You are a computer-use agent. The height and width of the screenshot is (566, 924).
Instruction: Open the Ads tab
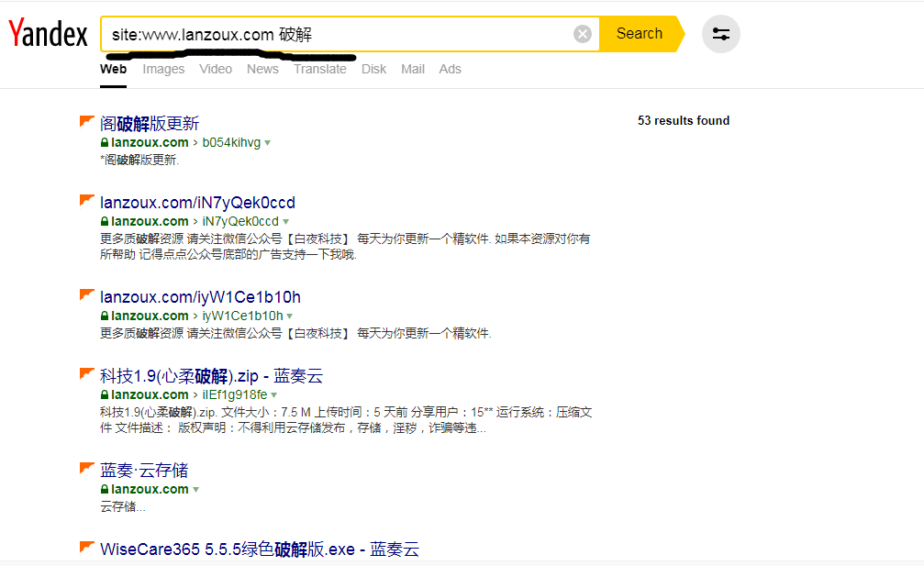(x=450, y=69)
